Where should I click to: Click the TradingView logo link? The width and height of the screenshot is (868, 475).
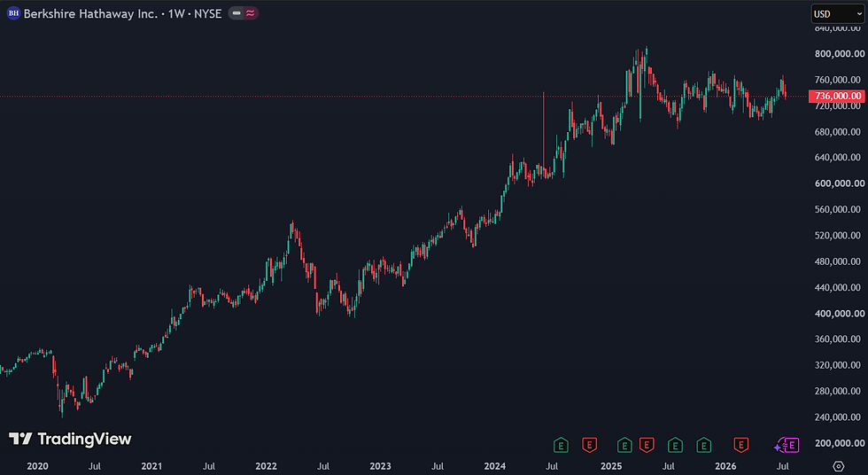tap(70, 439)
